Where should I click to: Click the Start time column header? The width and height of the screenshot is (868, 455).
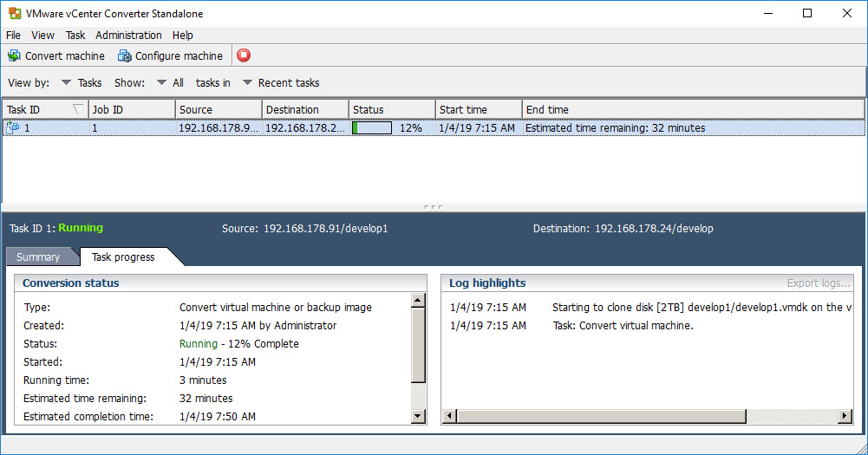tap(479, 109)
